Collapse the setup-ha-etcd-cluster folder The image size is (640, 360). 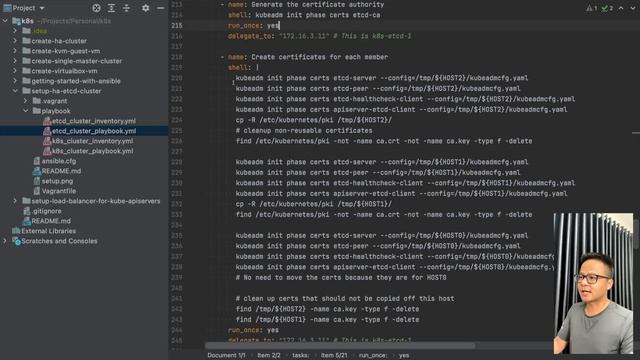[15, 91]
